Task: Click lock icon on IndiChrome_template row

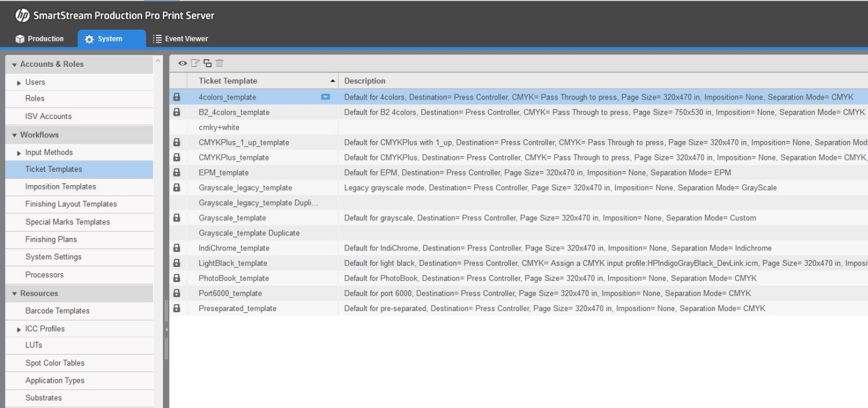Action: point(177,248)
